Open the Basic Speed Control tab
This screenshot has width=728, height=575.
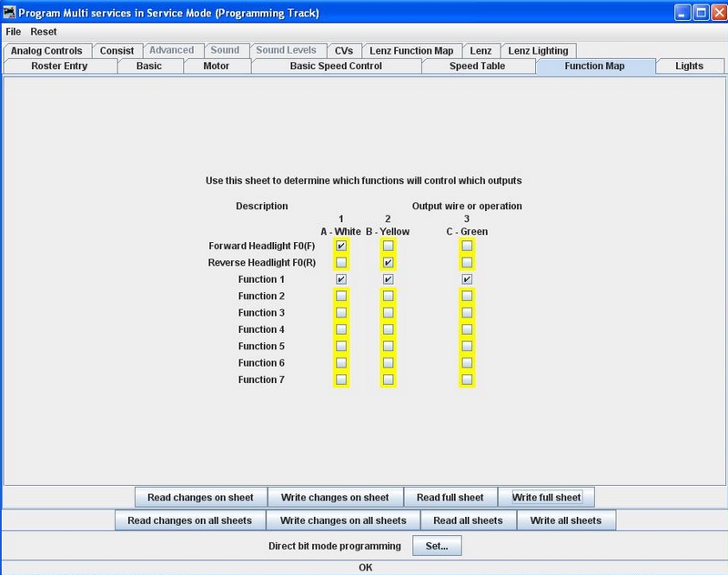(336, 66)
